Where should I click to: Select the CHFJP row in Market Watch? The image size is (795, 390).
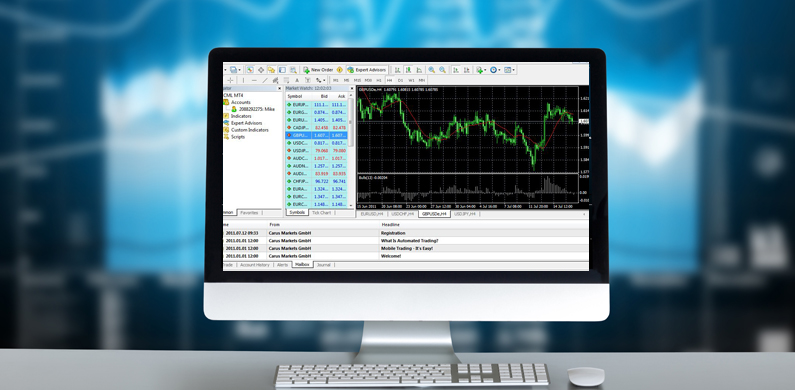point(317,181)
